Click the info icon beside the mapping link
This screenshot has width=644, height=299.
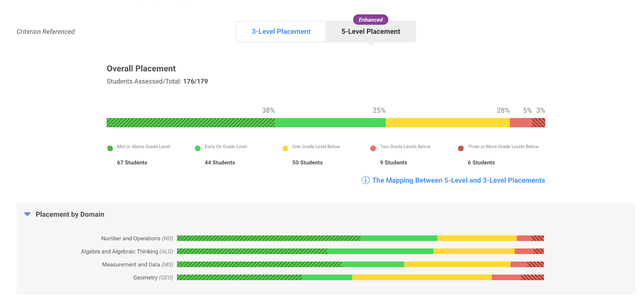[x=365, y=180]
